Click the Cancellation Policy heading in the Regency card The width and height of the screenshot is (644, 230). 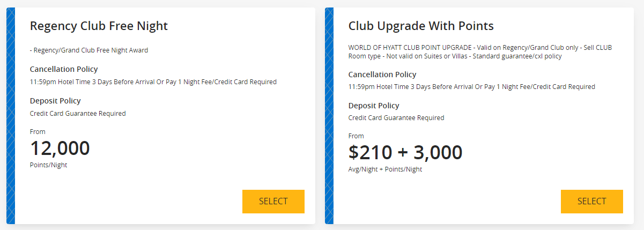coord(64,69)
